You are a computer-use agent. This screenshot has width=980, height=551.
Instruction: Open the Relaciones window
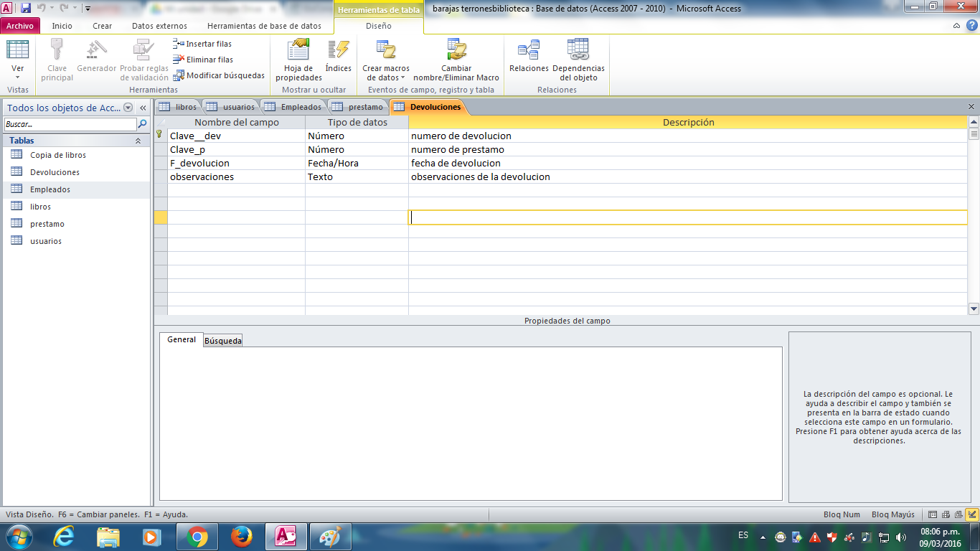pos(529,57)
